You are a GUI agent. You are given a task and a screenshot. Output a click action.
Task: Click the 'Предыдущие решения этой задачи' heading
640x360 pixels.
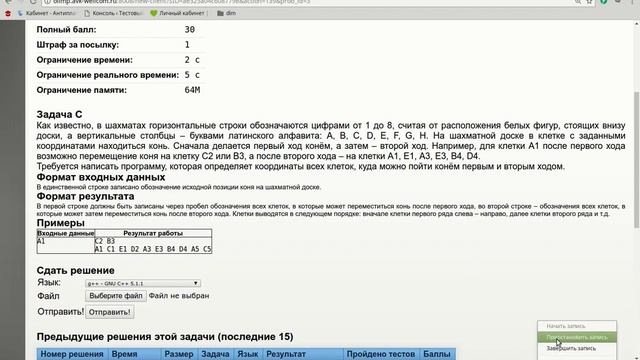point(165,337)
